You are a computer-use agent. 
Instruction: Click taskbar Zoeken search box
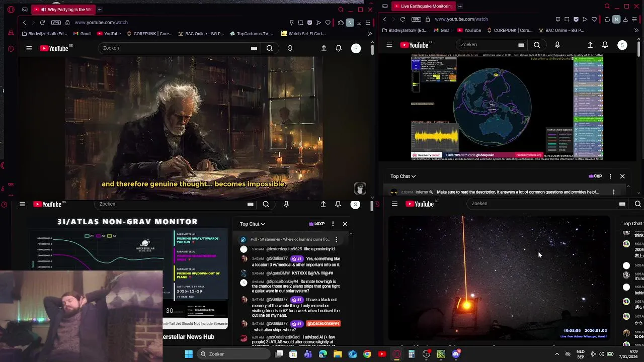pos(232,354)
